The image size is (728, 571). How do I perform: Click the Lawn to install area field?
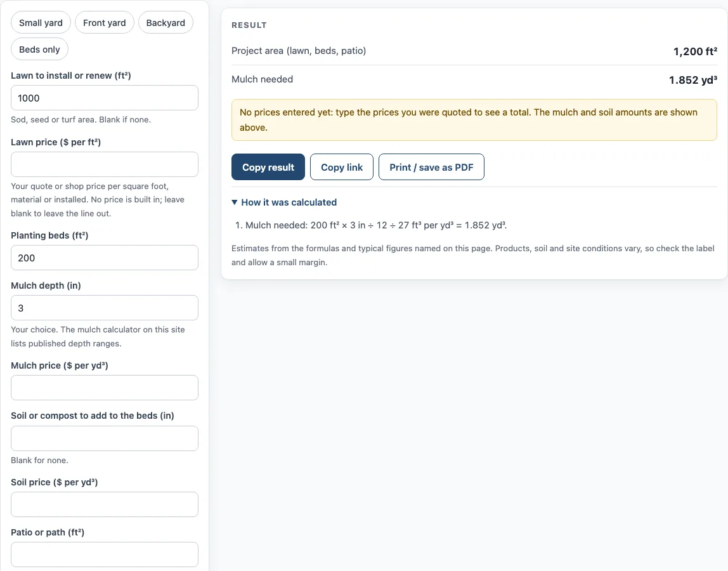105,98
